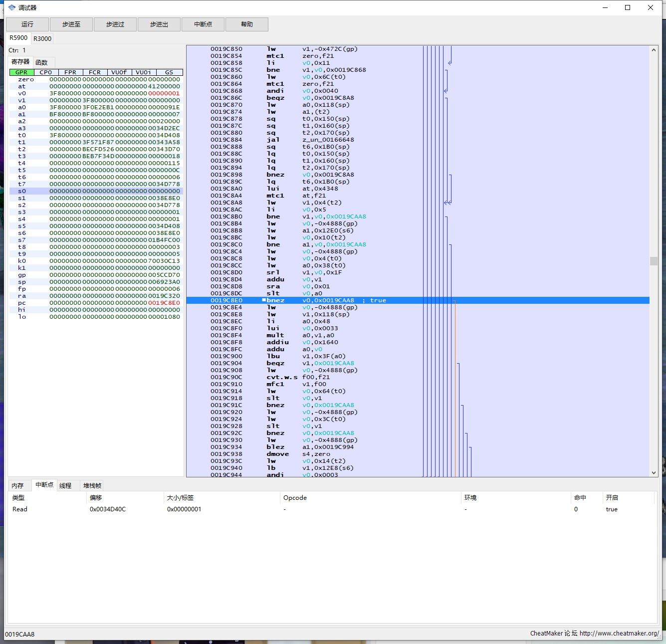
Task: Click the 步进至 (Step Into) button
Action: click(71, 24)
